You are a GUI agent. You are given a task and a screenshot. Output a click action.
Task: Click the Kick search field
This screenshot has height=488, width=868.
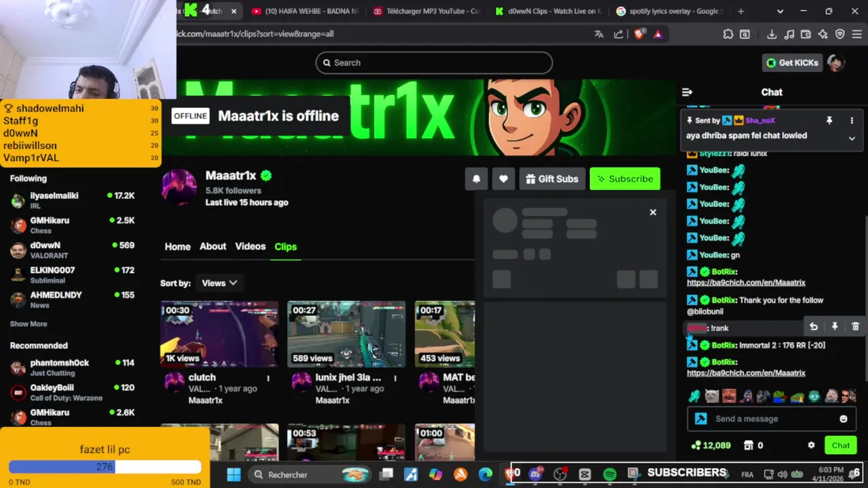coord(434,62)
